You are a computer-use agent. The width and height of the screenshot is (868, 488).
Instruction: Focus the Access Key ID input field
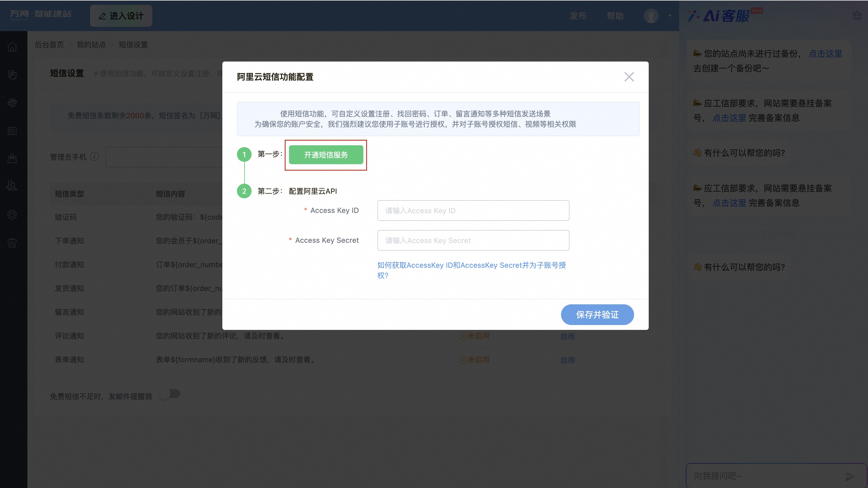coord(473,210)
